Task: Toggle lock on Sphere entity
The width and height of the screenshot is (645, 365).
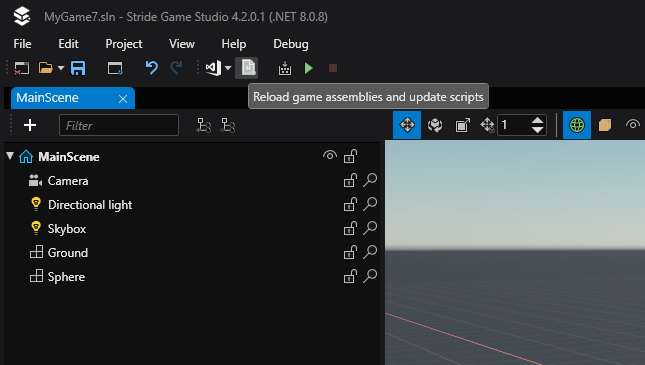Action: (x=350, y=276)
